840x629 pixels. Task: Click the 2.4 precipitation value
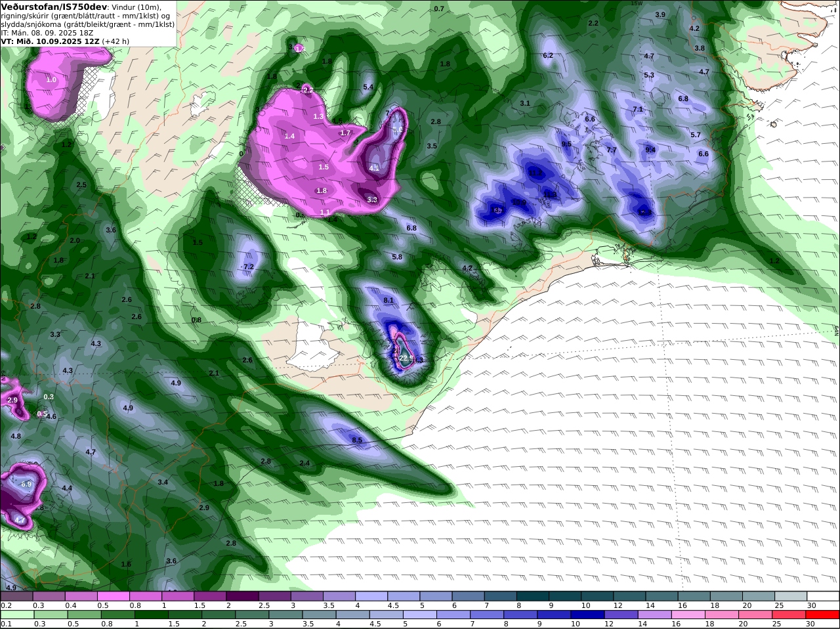(304, 463)
